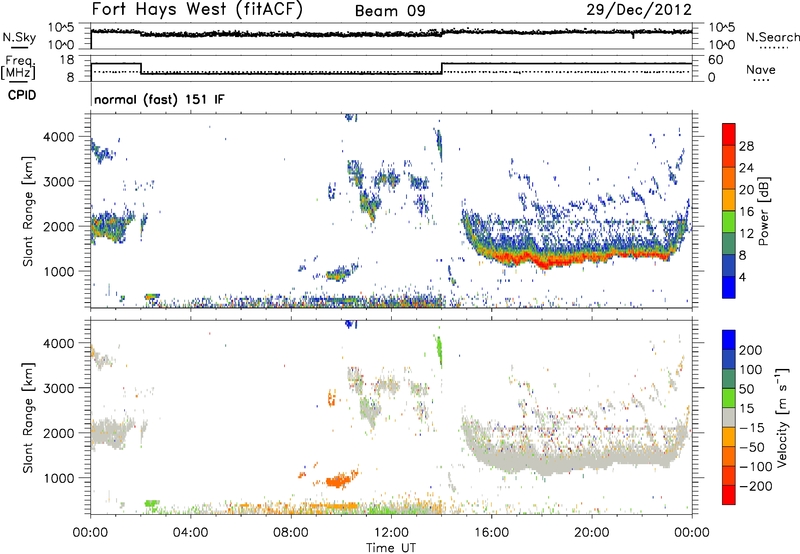The image size is (800, 554).
Task: Select the 'Beam 09' label
Action: click(390, 11)
